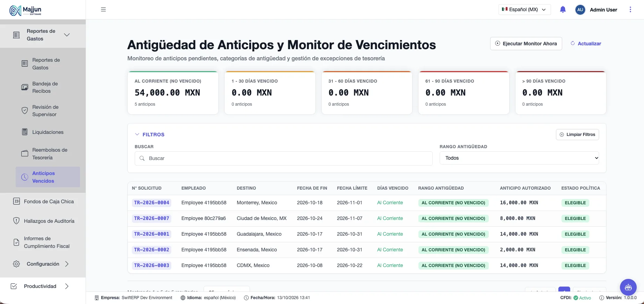Select the Al Corriente (No Vencido) summary card

tap(173, 93)
